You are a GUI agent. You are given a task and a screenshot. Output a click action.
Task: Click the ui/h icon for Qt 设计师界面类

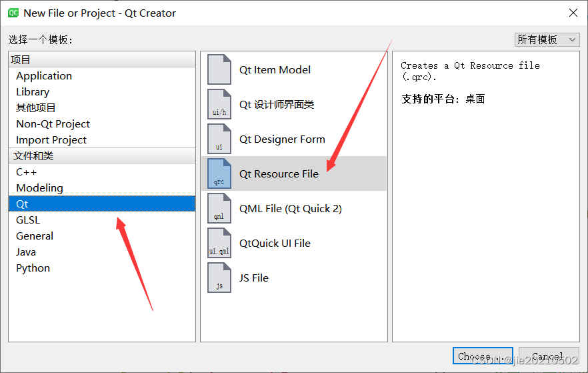point(219,104)
